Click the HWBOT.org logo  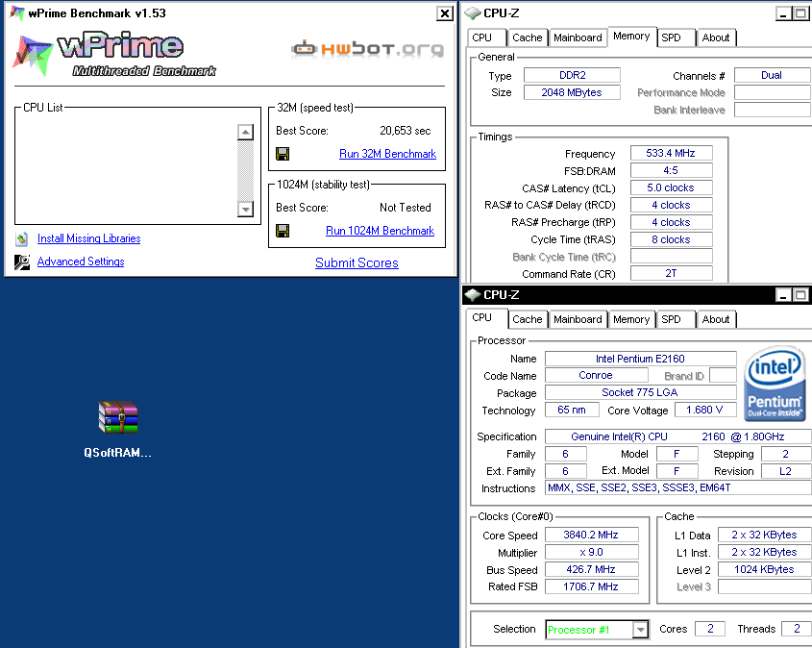point(368,49)
